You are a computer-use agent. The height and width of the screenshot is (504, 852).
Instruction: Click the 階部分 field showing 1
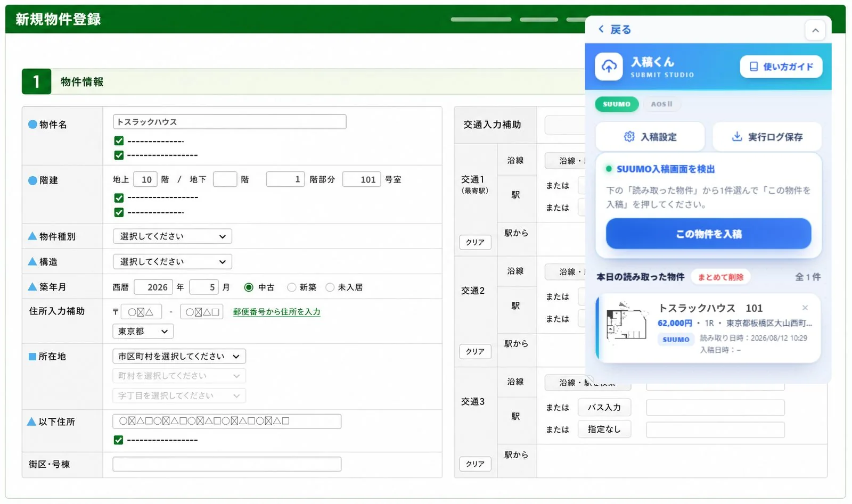285,179
